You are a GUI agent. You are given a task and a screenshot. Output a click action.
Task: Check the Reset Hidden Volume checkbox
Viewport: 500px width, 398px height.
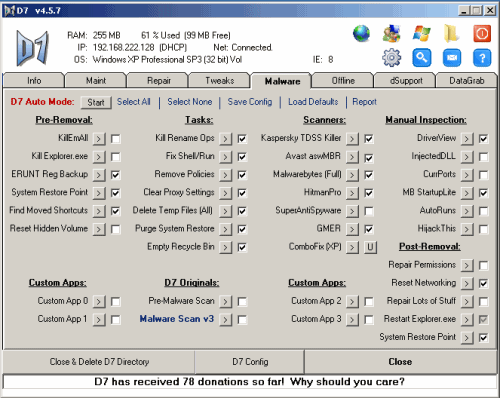[x=116, y=229]
